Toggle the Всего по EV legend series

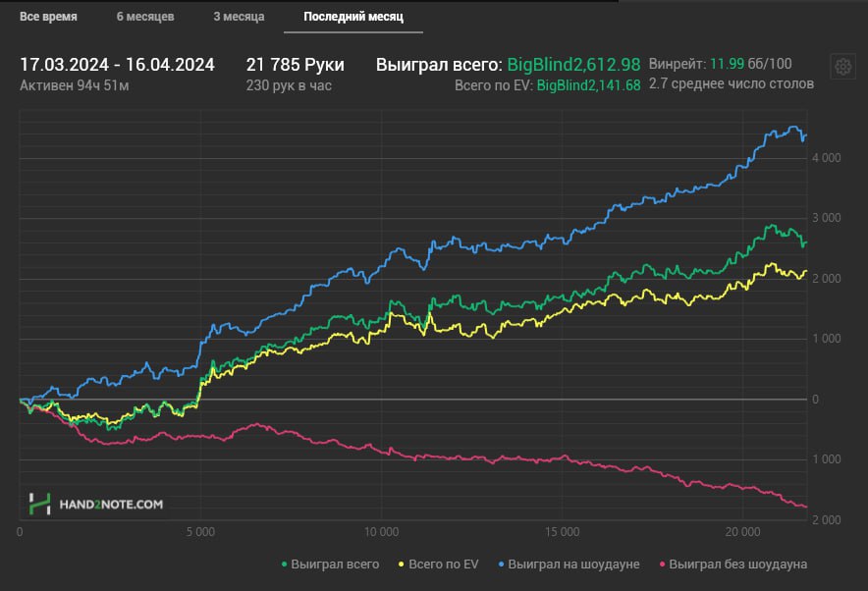[x=439, y=564]
